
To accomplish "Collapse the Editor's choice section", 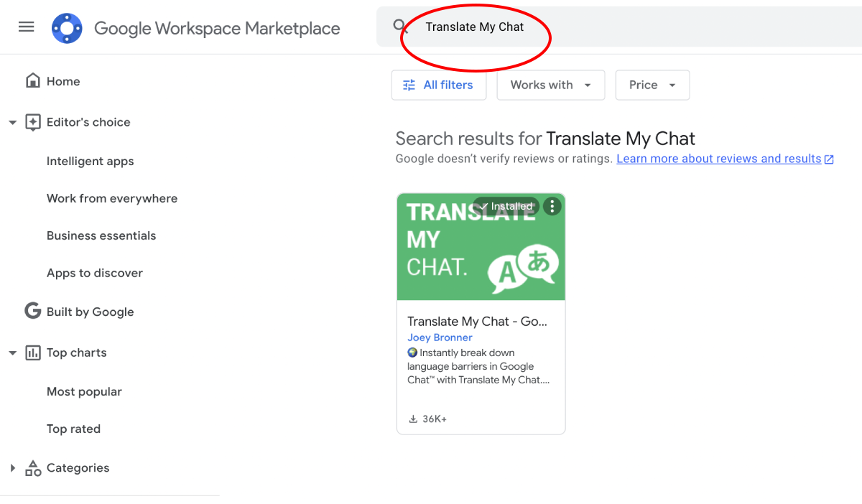I will [12, 123].
